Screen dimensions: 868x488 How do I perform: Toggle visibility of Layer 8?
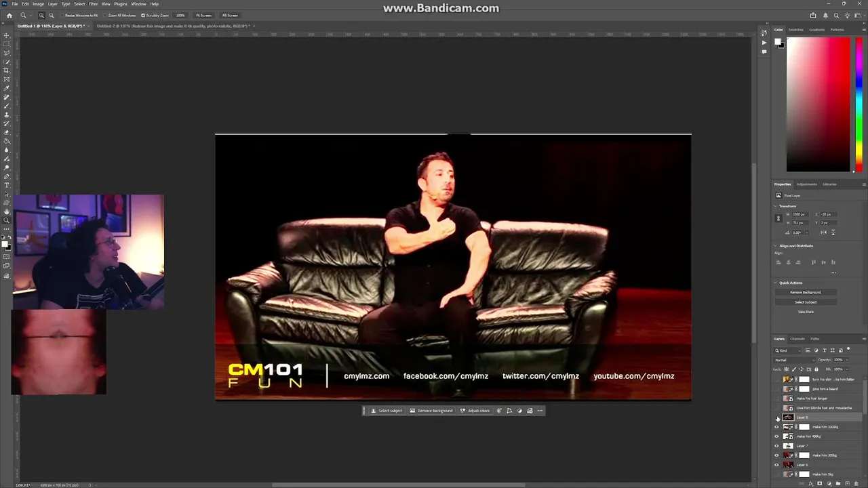click(777, 418)
